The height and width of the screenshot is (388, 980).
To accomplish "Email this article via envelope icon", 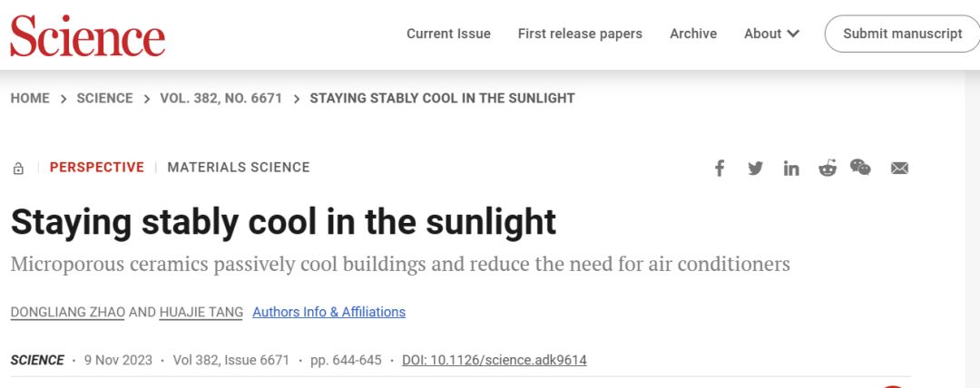I will pyautogui.click(x=899, y=168).
